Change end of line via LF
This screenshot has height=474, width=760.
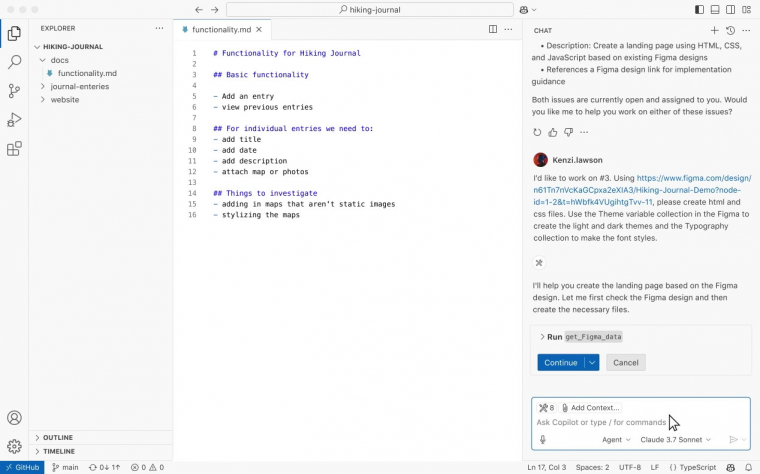pos(654,468)
